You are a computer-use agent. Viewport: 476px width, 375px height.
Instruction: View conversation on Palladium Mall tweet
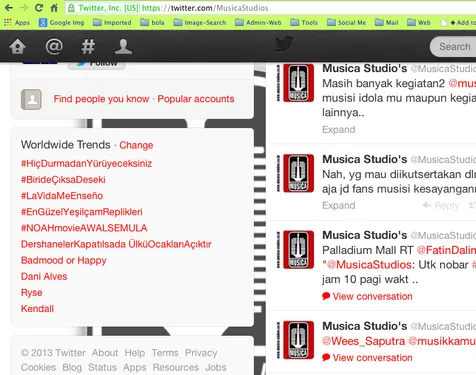pyautogui.click(x=367, y=296)
